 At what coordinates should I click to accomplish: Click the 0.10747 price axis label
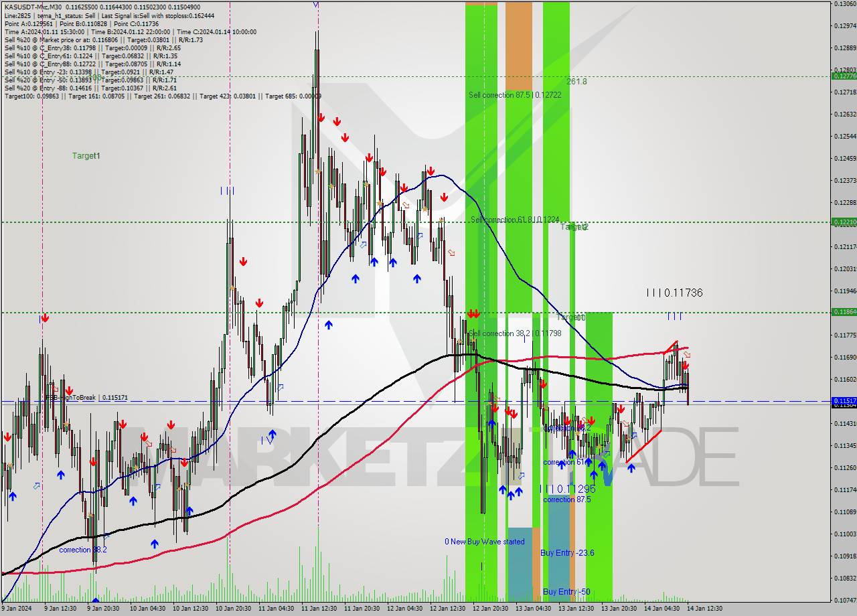click(x=845, y=600)
